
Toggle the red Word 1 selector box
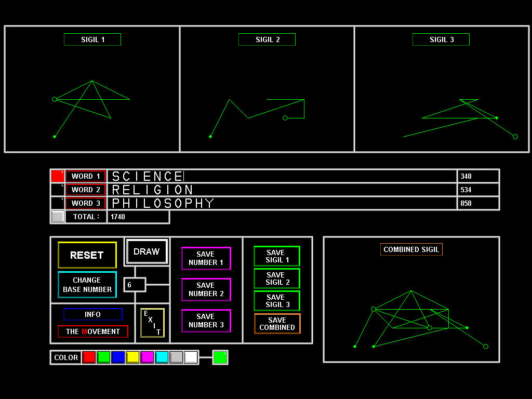click(x=57, y=176)
